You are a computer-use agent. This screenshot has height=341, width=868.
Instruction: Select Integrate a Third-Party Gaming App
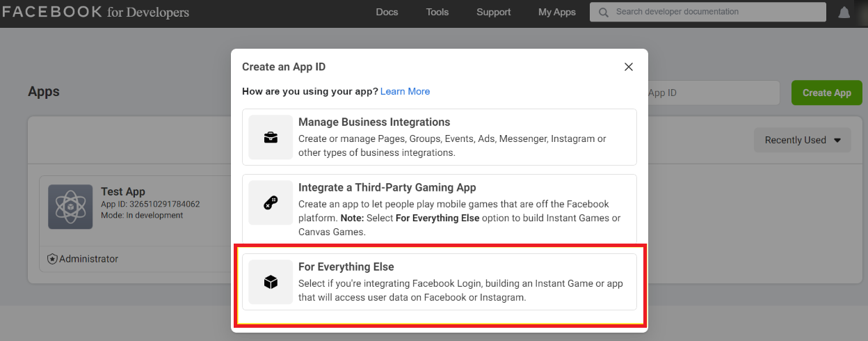click(x=440, y=209)
